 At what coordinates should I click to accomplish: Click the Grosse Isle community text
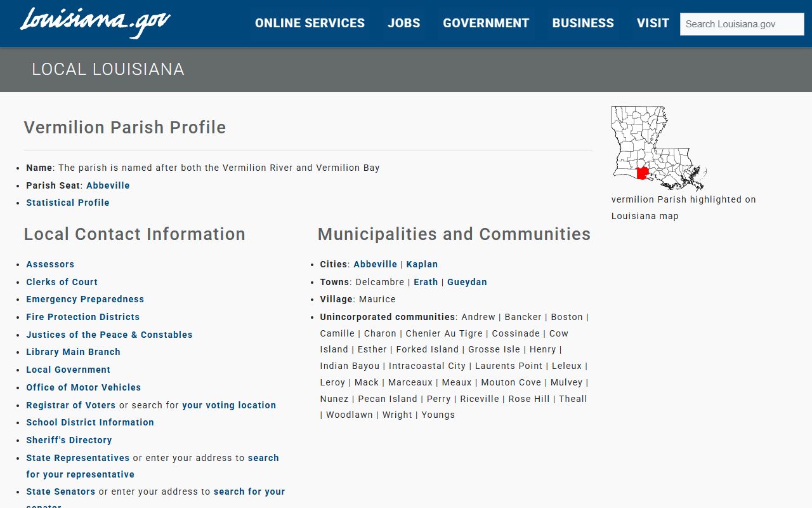click(x=494, y=349)
